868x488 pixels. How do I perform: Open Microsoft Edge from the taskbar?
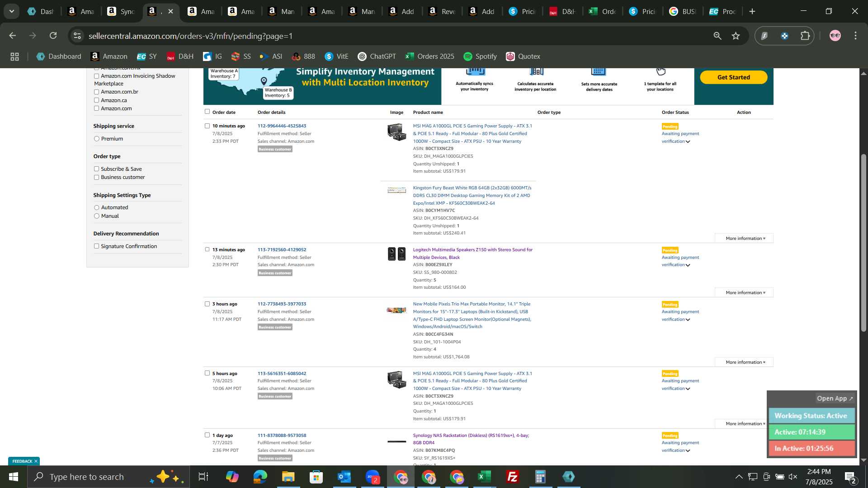pyautogui.click(x=260, y=477)
